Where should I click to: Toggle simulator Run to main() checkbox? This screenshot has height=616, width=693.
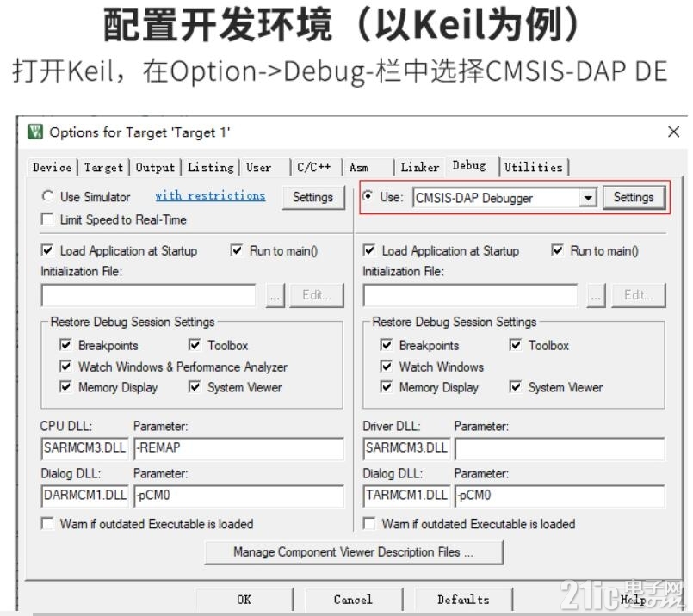point(237,250)
